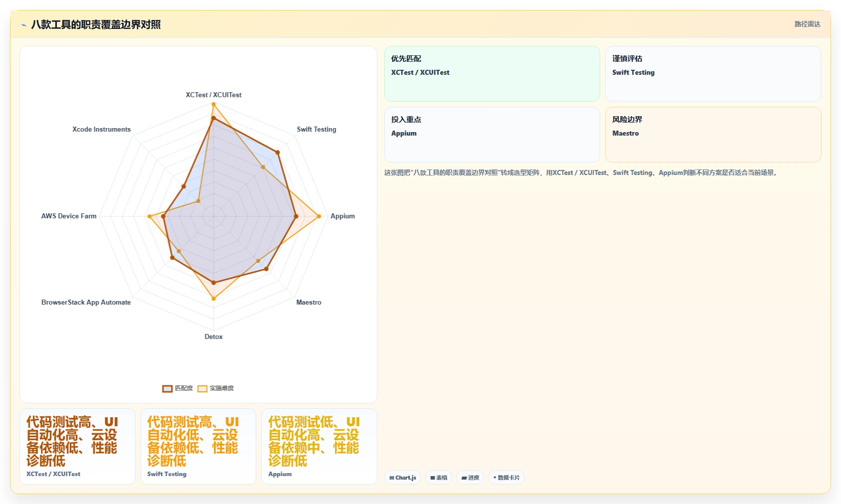Click the Swift Testing radar axis label
This screenshot has height=504, width=841.
pos(317,129)
